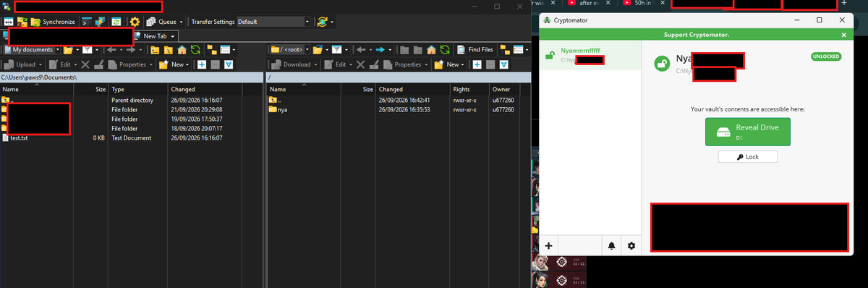Image resolution: width=868 pixels, height=288 pixels.
Task: Click the Compare Directories icon in WinSCP toolbar
Action: click(9, 22)
